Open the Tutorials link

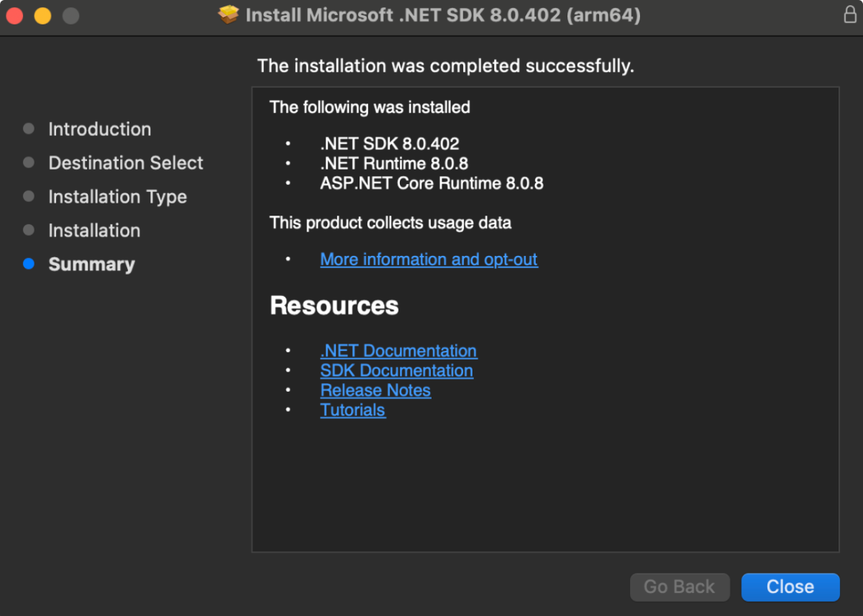click(x=353, y=410)
